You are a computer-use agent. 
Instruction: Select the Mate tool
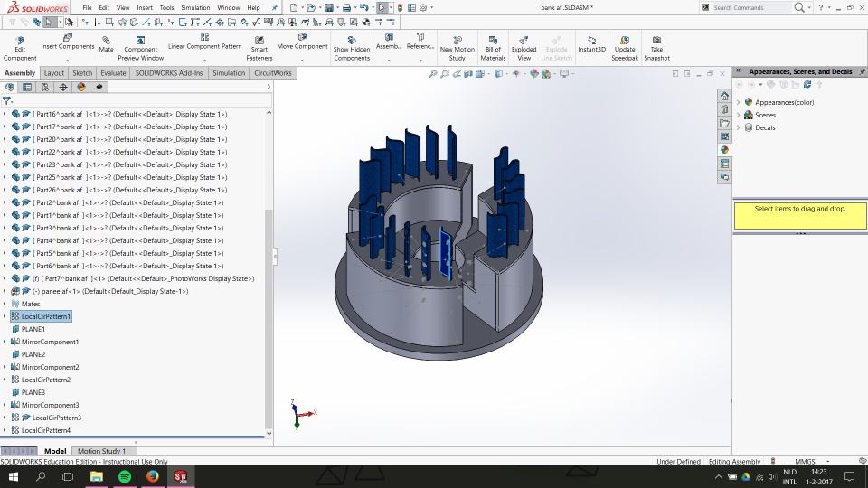[x=106, y=44]
